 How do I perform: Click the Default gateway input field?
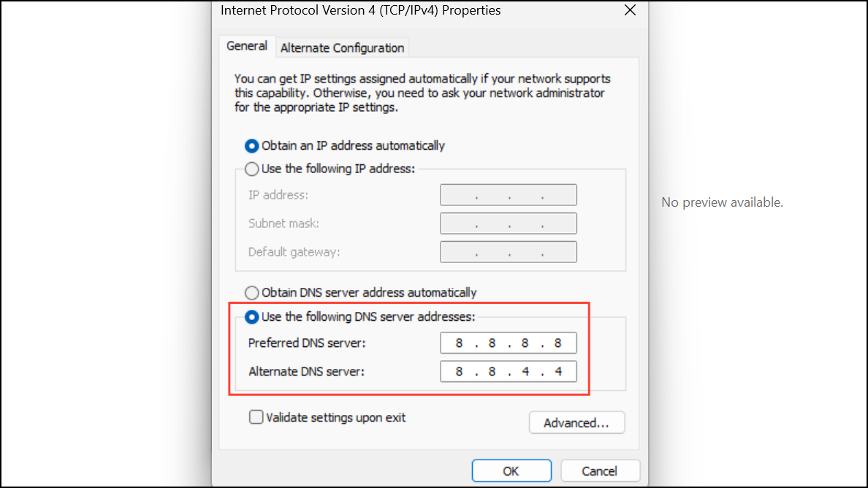[x=508, y=252]
